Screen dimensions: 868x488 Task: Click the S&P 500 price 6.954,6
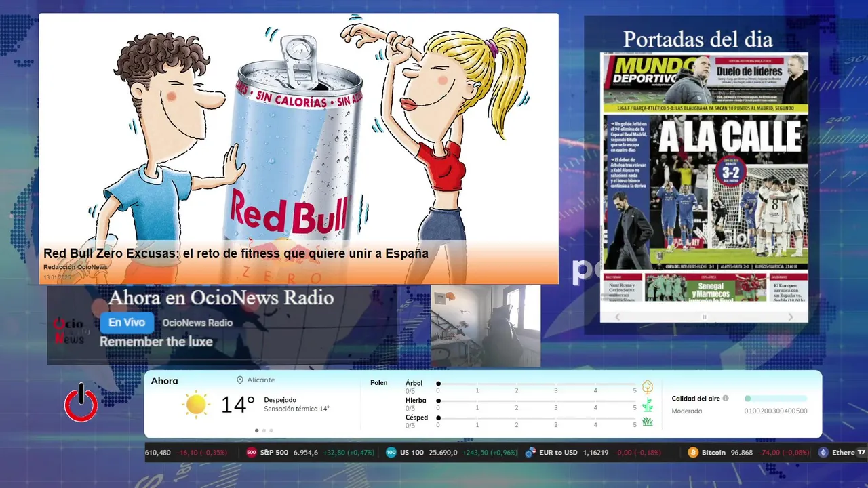pyautogui.click(x=306, y=453)
